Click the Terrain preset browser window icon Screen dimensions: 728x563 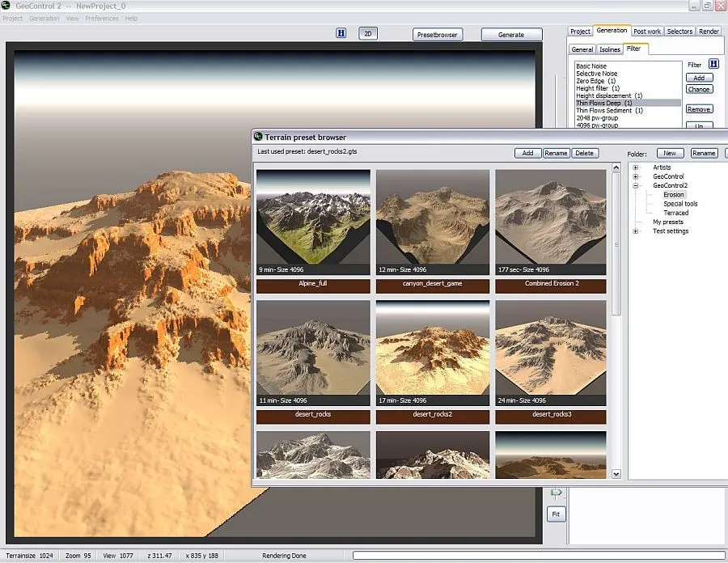pos(259,137)
